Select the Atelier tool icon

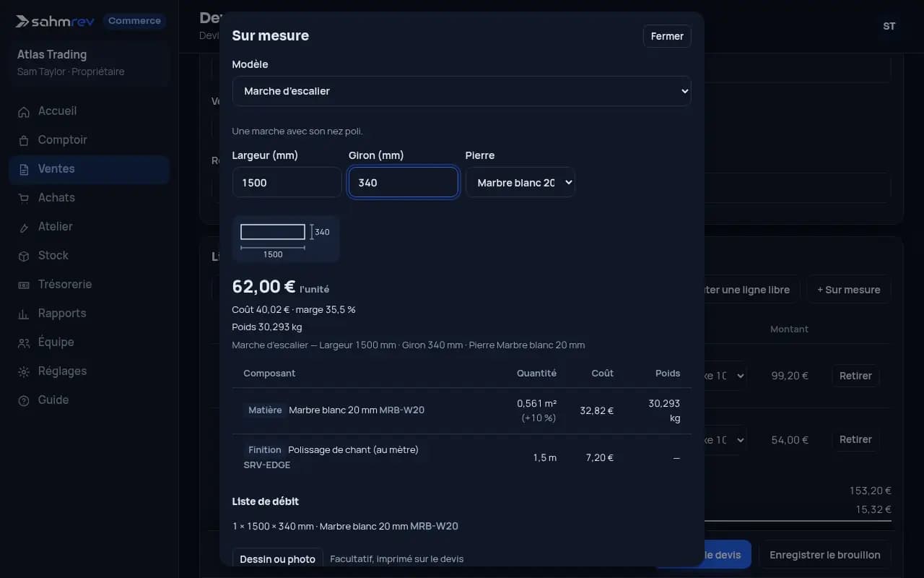pyautogui.click(x=24, y=227)
